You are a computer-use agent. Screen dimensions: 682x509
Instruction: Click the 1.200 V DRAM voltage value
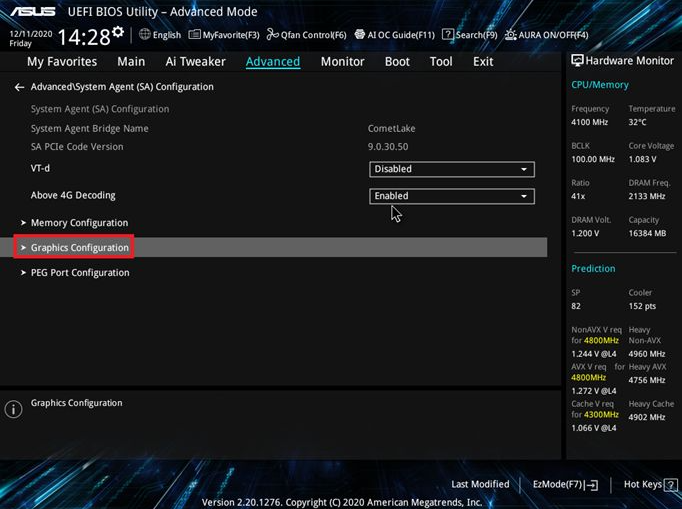tap(585, 233)
